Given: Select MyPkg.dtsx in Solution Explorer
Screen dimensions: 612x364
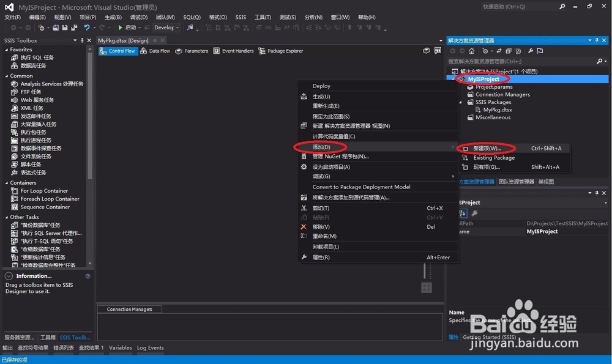Looking at the screenshot, I should [497, 110].
